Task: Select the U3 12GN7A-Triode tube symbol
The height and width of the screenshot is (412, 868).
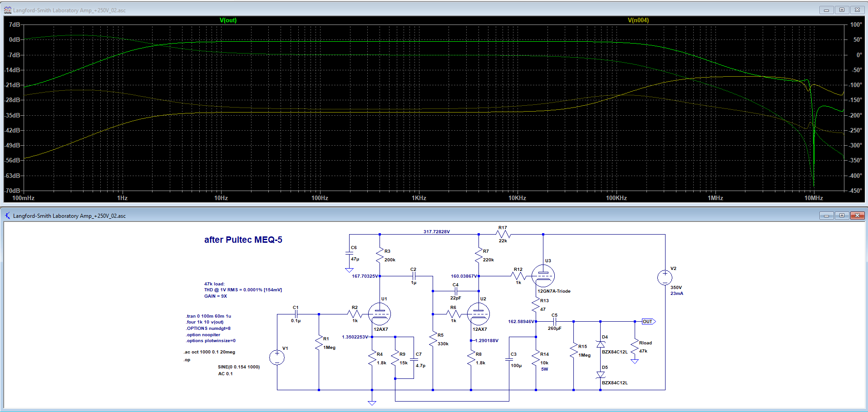Action: point(543,275)
